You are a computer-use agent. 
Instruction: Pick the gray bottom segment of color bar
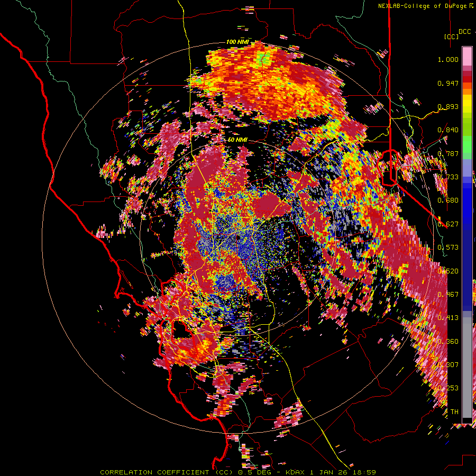tap(467, 368)
